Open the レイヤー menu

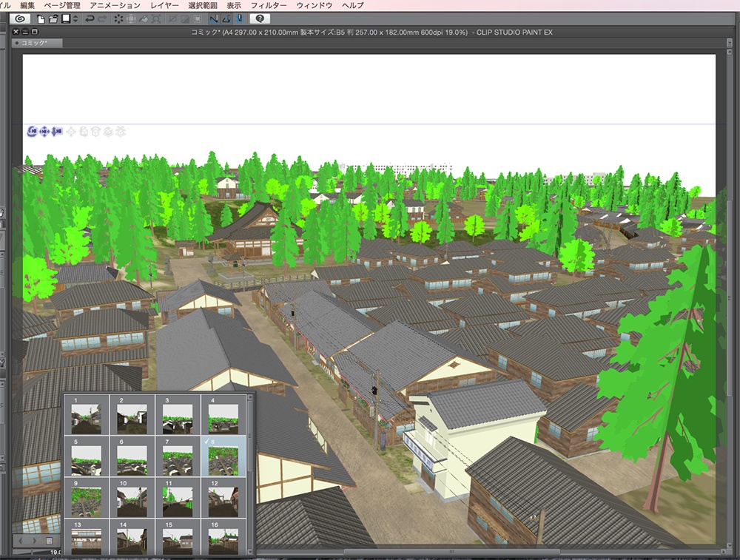pos(164,5)
